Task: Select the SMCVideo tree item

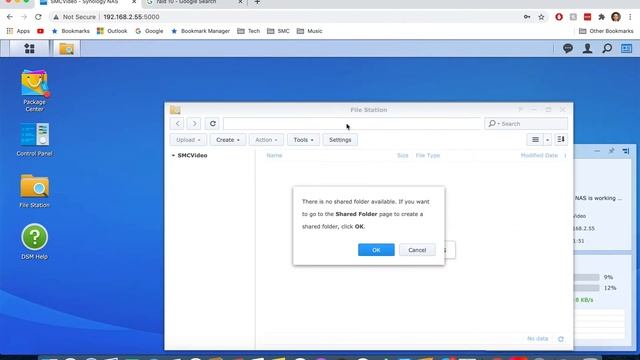Action: point(192,156)
